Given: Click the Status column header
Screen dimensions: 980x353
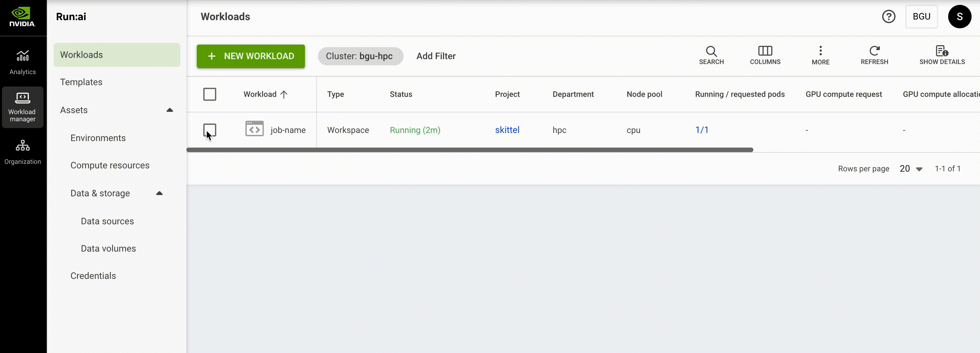Looking at the screenshot, I should coord(401,94).
